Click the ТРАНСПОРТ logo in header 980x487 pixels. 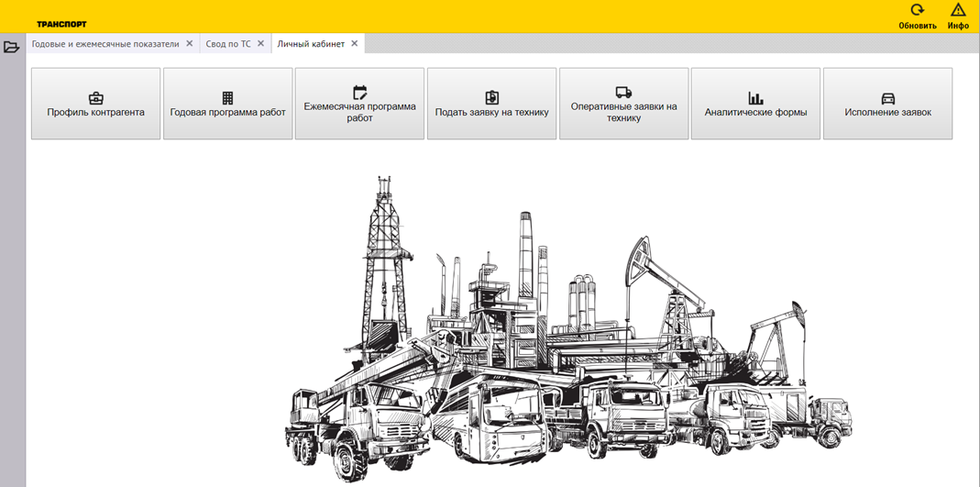point(61,24)
